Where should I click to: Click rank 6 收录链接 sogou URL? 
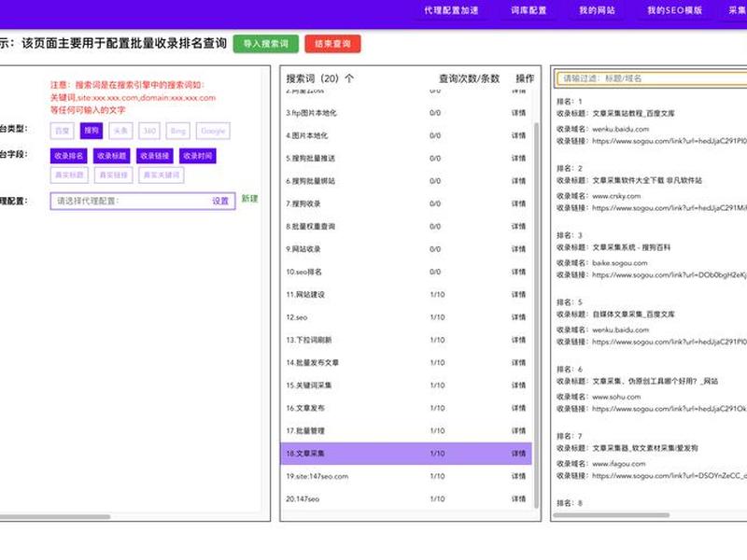(669, 409)
